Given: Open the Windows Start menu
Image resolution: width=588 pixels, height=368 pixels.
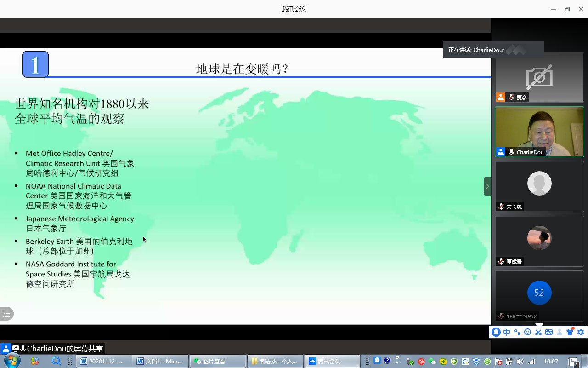Looking at the screenshot, I should (x=12, y=361).
